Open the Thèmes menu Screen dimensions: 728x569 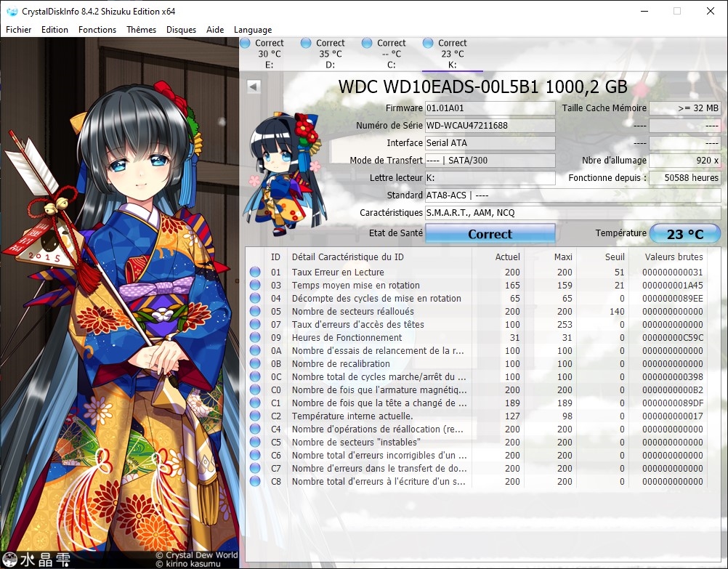coord(141,30)
